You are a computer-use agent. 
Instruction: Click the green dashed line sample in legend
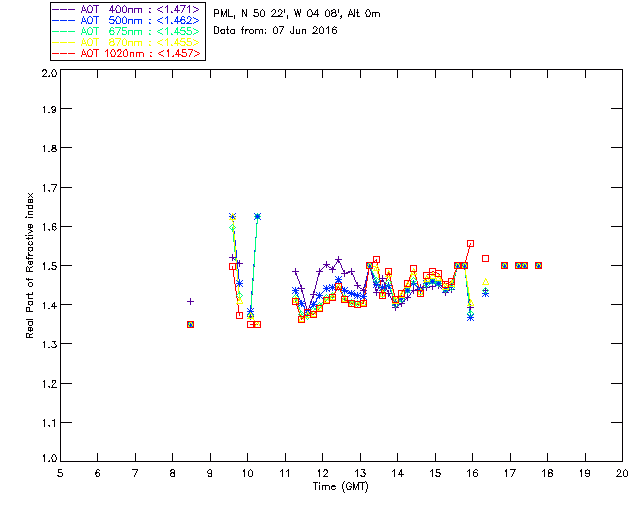(x=64, y=31)
